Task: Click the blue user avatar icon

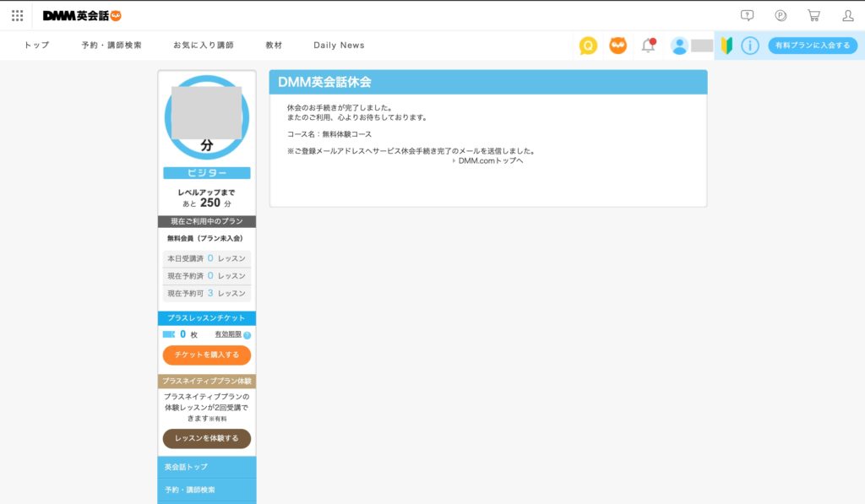Action: click(679, 46)
